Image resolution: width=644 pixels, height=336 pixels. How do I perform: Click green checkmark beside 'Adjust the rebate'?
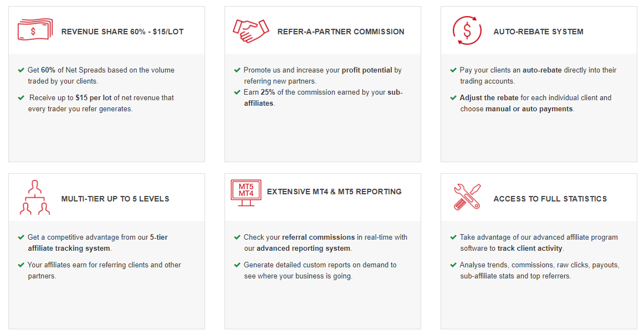tap(453, 97)
